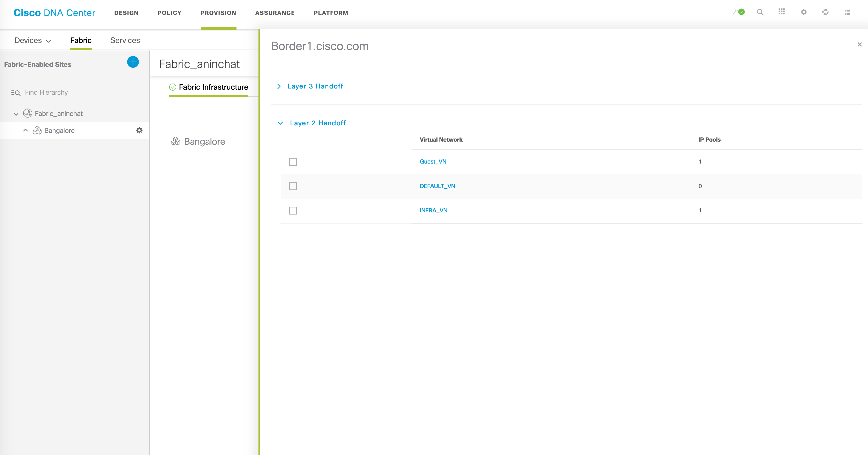Select Bangalore in the hierarchy tree
Screen dimensions: 868x455
pyautogui.click(x=59, y=131)
